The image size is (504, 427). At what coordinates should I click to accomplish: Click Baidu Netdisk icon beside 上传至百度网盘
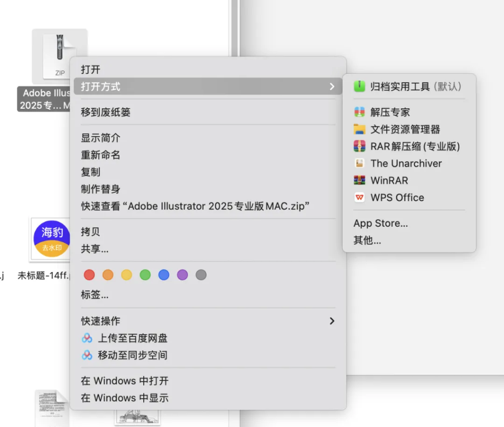pos(87,338)
